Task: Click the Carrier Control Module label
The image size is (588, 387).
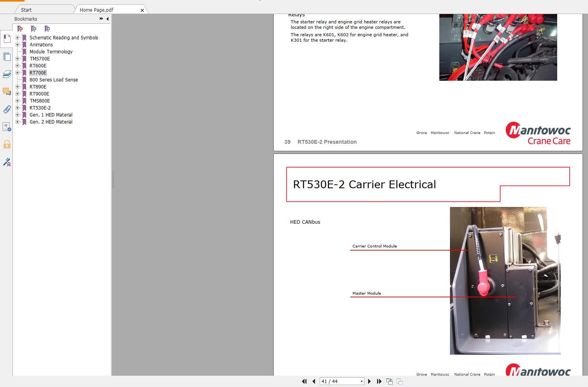Action: (375, 246)
